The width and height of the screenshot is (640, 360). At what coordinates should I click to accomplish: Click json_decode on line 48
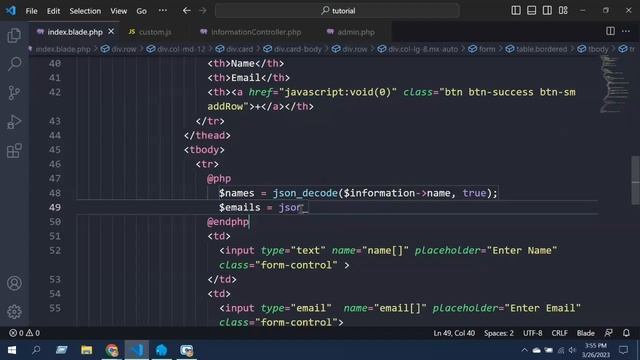coord(305,193)
